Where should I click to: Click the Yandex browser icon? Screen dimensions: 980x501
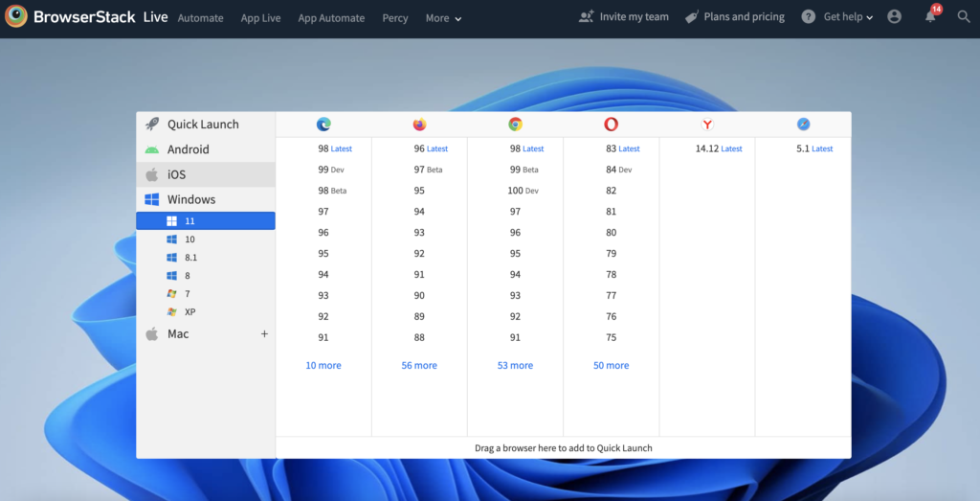click(x=707, y=125)
